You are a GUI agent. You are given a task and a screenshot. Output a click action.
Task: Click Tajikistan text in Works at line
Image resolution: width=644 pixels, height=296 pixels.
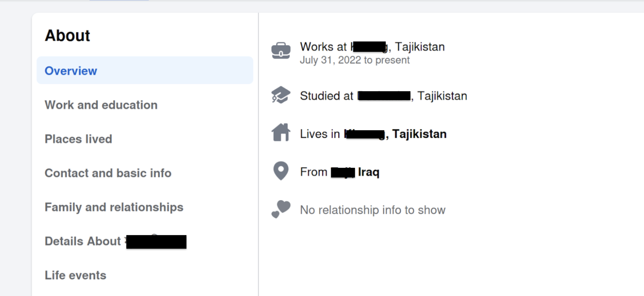tap(420, 47)
